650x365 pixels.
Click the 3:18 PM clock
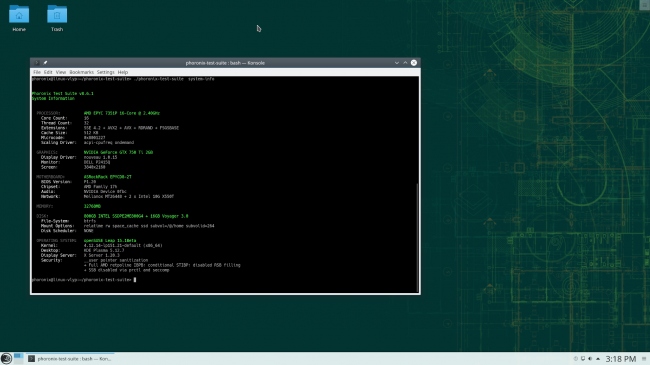[621, 359]
